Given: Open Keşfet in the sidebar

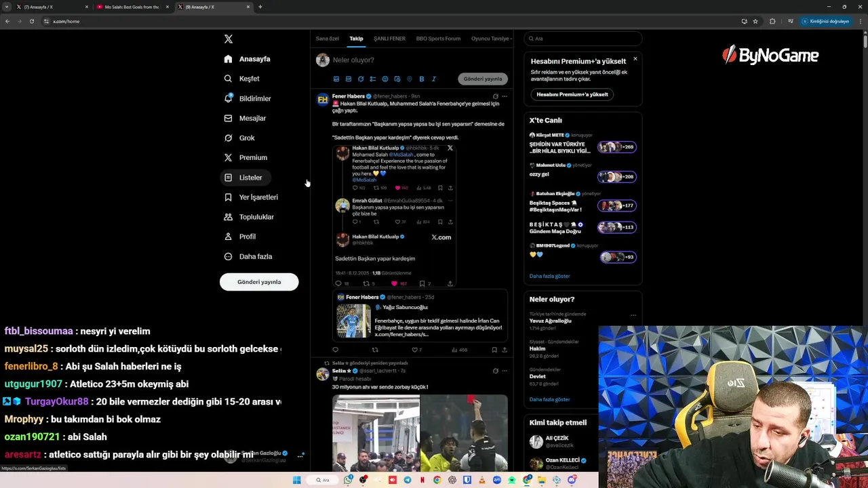Looking at the screenshot, I should pyautogui.click(x=242, y=79).
